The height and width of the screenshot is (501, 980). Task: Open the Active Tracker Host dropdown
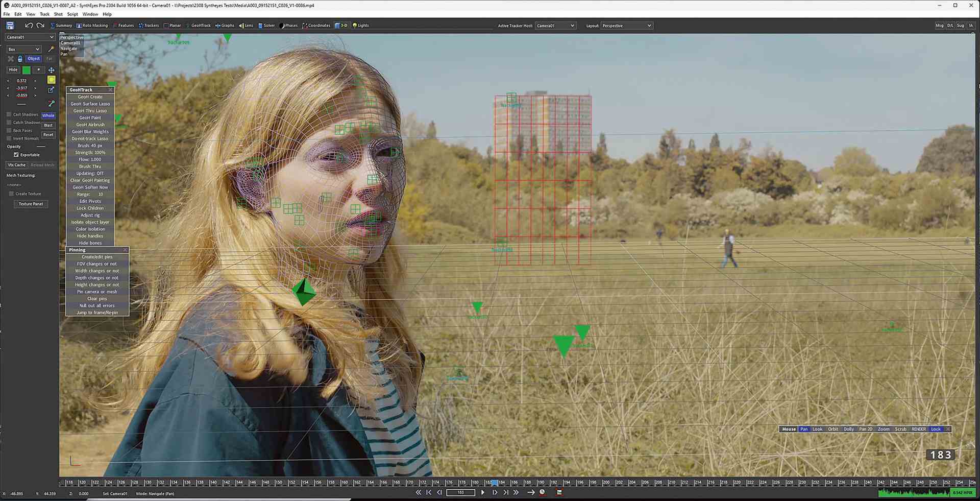coord(555,26)
